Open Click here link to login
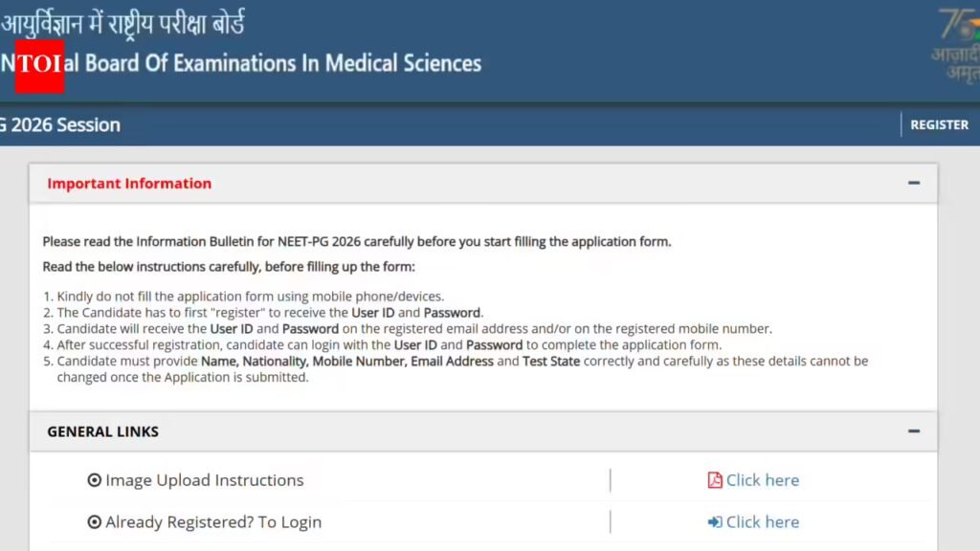The width and height of the screenshot is (980, 551). [763, 521]
